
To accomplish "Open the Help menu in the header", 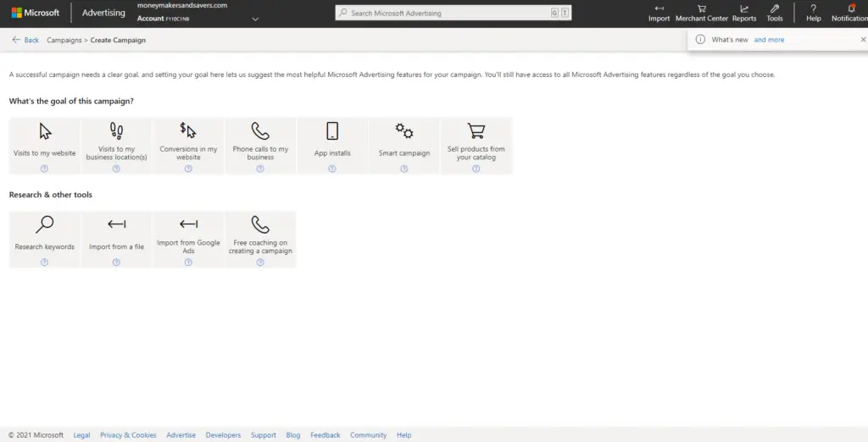I will tap(813, 14).
